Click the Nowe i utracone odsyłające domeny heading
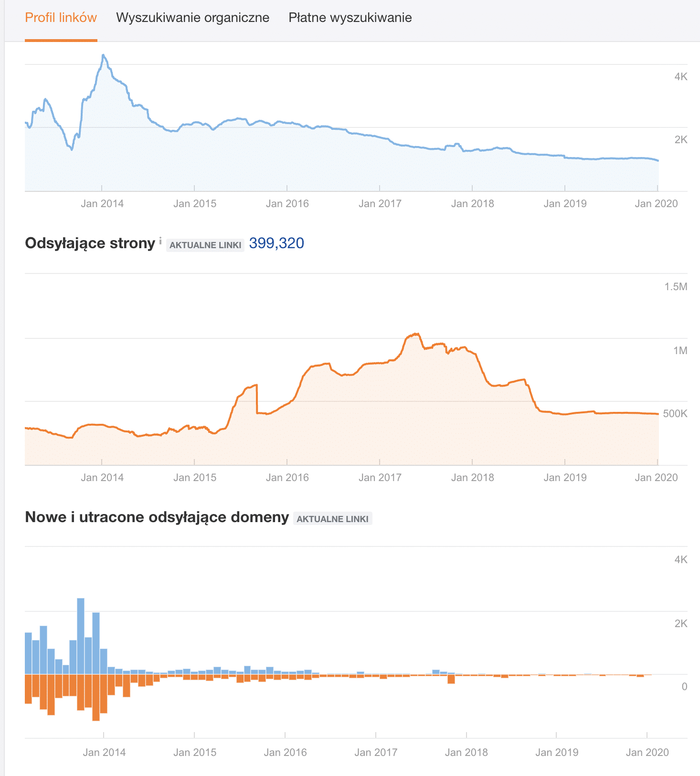 click(x=157, y=517)
